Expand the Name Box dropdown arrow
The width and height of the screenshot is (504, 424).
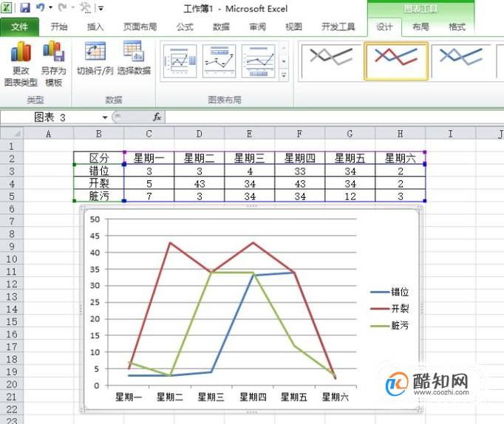[105, 117]
